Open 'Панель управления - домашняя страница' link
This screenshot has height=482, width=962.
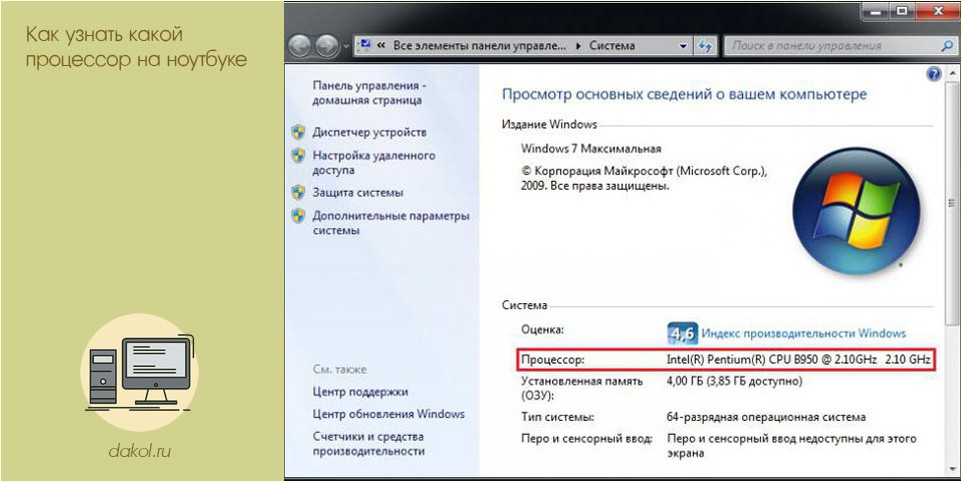point(369,93)
